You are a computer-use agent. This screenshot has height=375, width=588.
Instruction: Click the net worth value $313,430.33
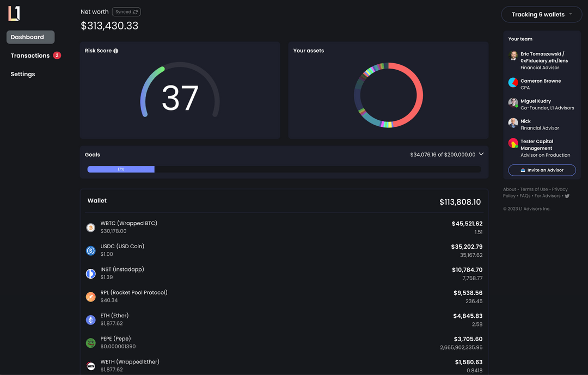(x=109, y=26)
